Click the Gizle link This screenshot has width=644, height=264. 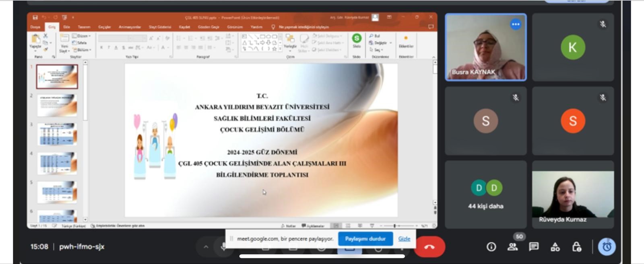click(x=404, y=239)
